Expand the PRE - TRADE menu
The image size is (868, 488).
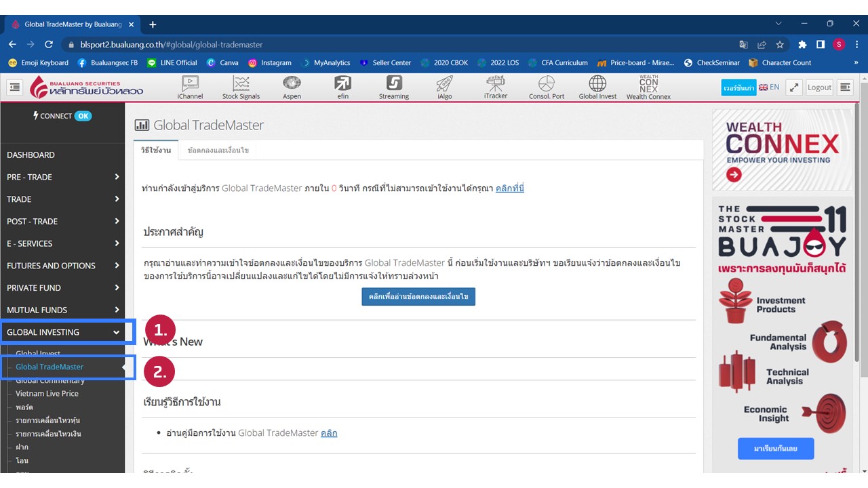tap(62, 177)
